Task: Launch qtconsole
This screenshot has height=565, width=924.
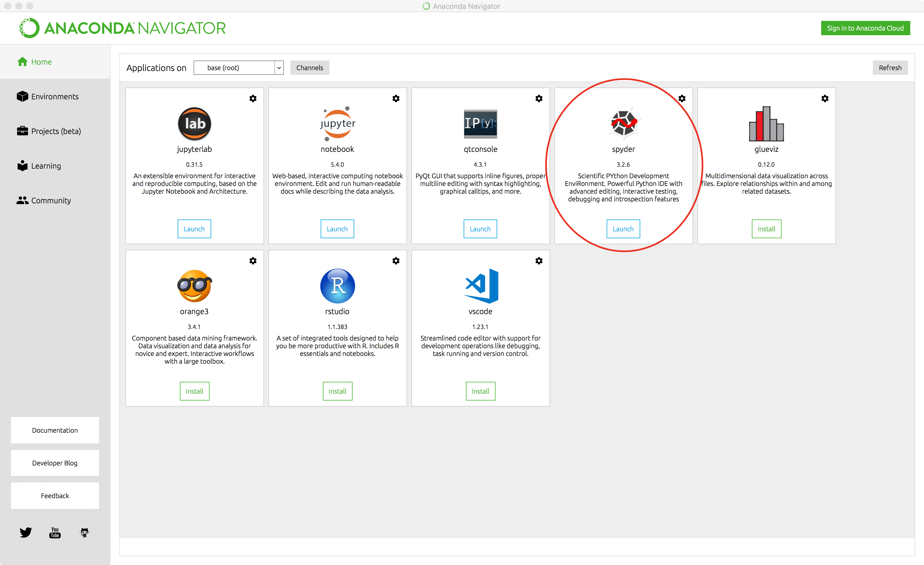Action: click(x=480, y=229)
